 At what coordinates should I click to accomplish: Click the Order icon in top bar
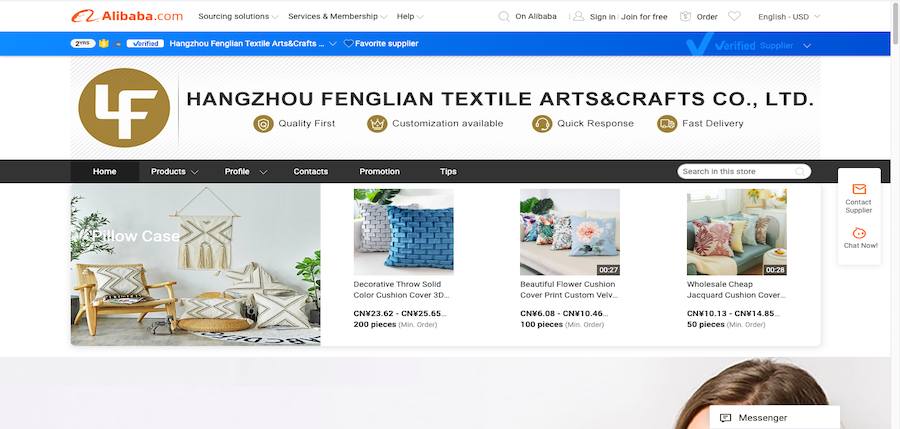(685, 17)
